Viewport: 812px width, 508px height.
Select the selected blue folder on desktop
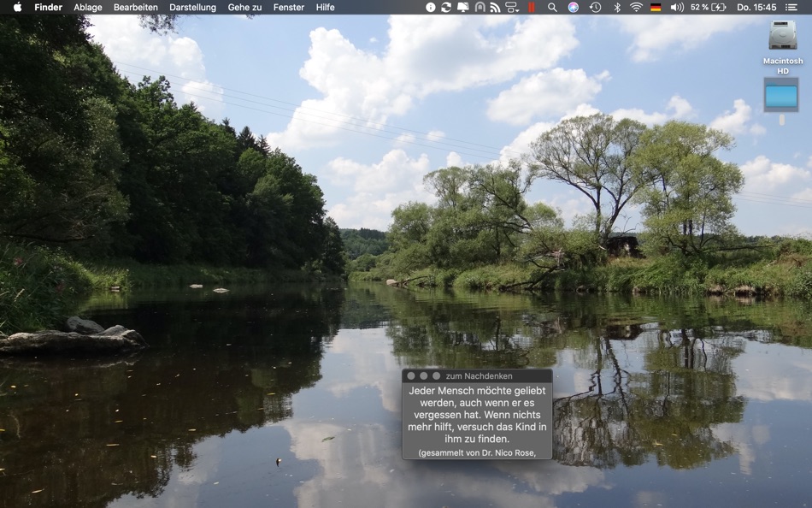click(781, 95)
